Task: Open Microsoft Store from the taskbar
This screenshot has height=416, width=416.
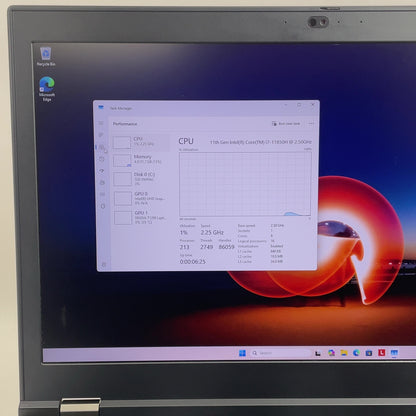Action: 369,353
